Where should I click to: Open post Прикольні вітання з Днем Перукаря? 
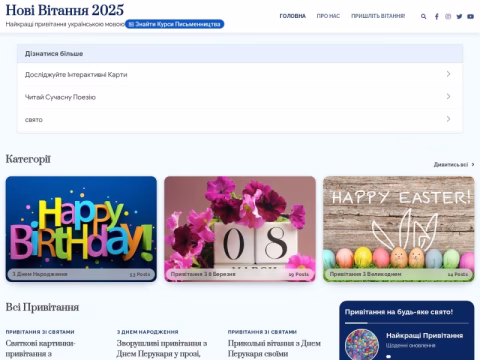(x=274, y=348)
